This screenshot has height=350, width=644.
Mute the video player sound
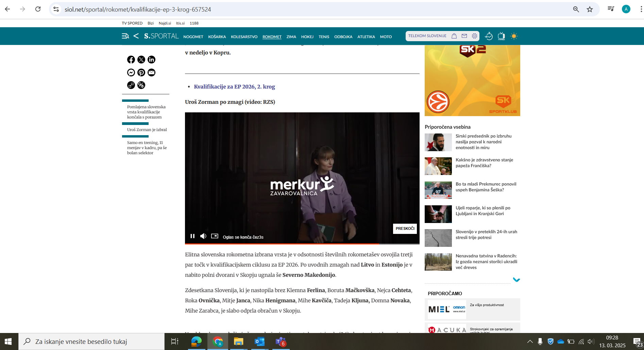[x=203, y=236]
